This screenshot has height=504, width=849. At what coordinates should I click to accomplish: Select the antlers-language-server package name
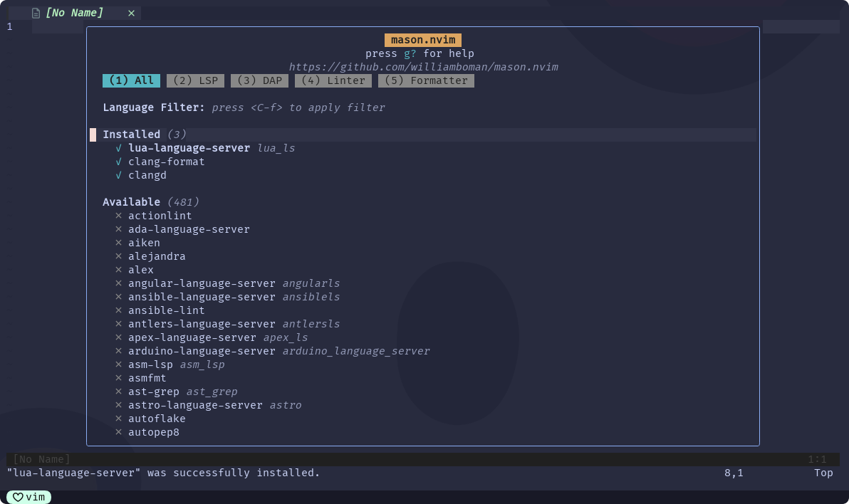[x=202, y=324]
